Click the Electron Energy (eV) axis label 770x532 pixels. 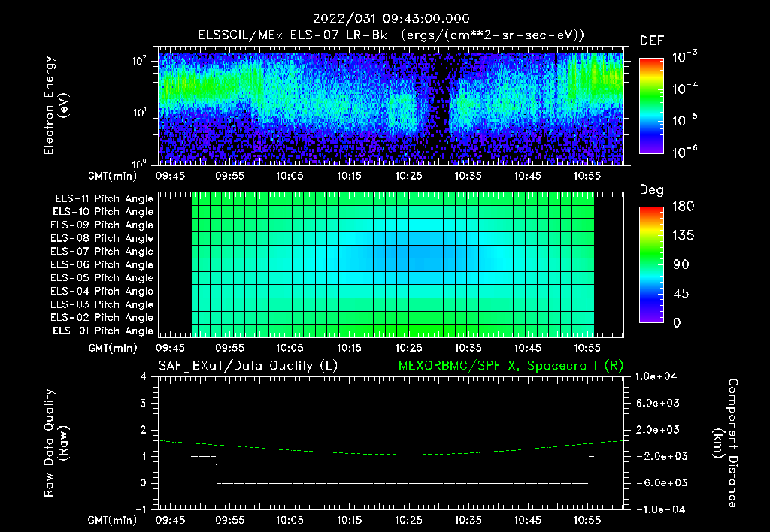click(x=56, y=105)
